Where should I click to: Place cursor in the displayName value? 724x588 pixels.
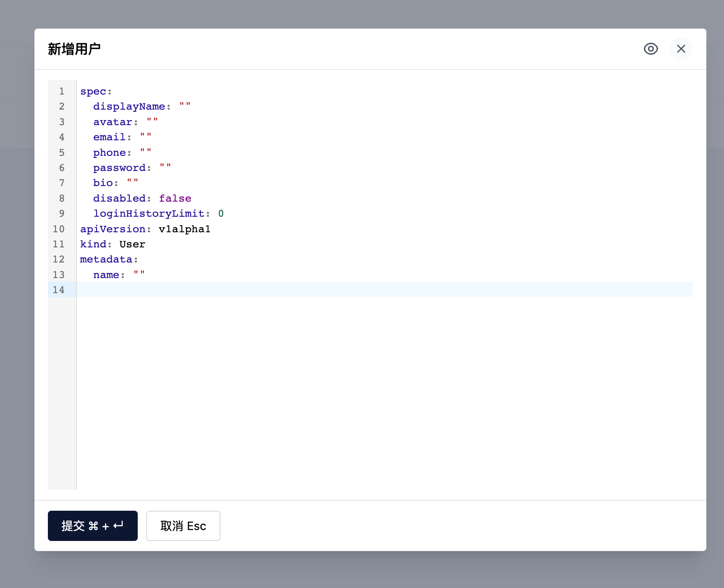[185, 106]
